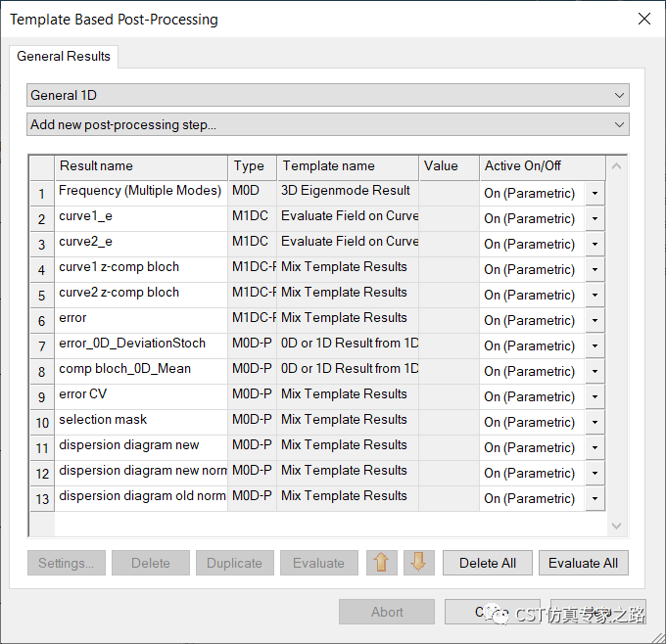Click the Value column header
This screenshot has width=666, height=644.
click(x=449, y=167)
